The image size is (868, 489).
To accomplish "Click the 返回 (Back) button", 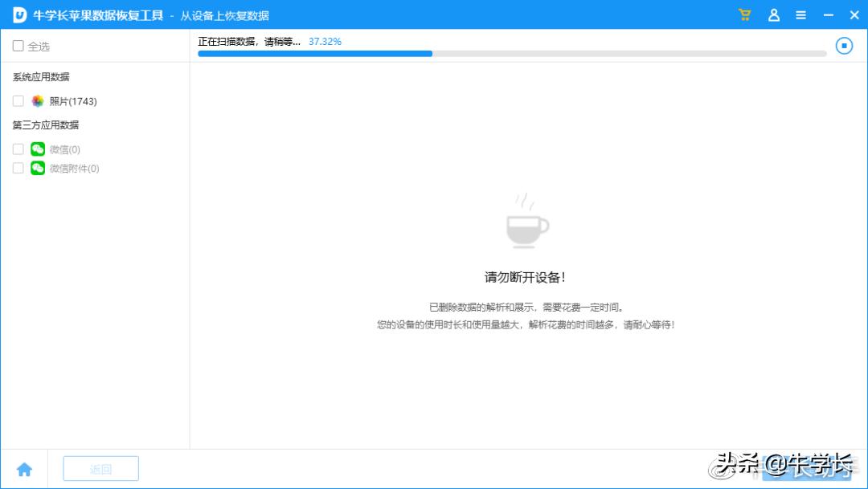I will click(x=100, y=468).
